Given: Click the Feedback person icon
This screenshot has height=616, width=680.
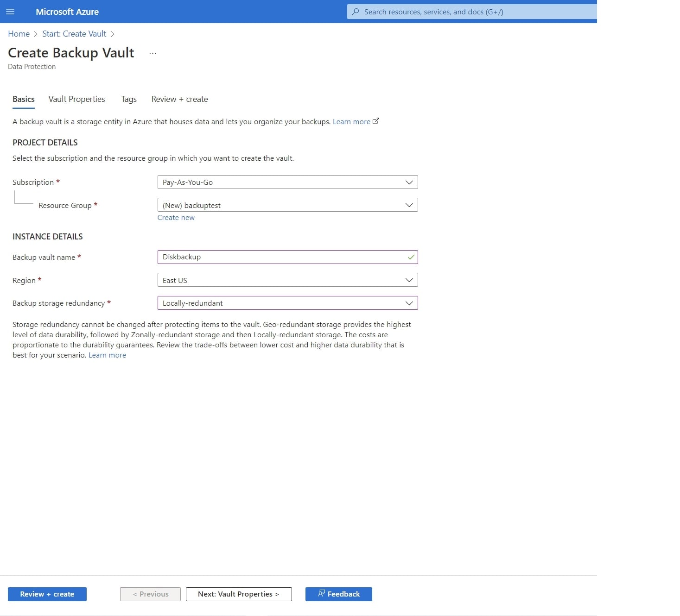Looking at the screenshot, I should tap(321, 593).
